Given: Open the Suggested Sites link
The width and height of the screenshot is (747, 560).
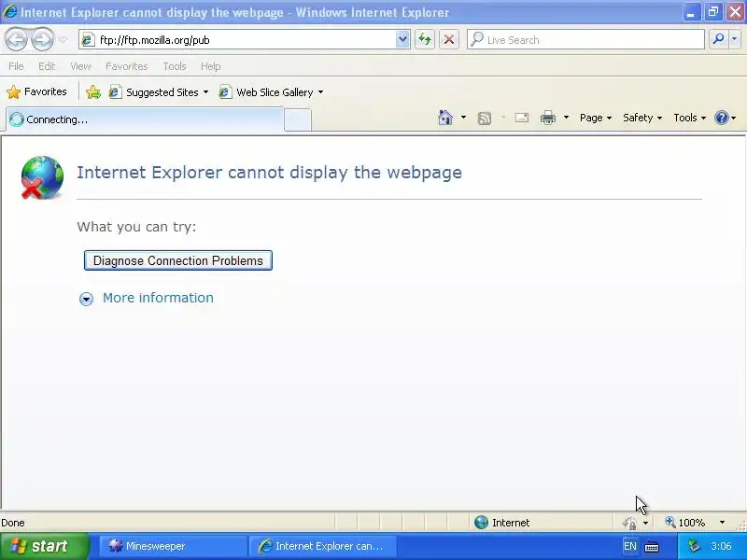Looking at the screenshot, I should [153, 91].
